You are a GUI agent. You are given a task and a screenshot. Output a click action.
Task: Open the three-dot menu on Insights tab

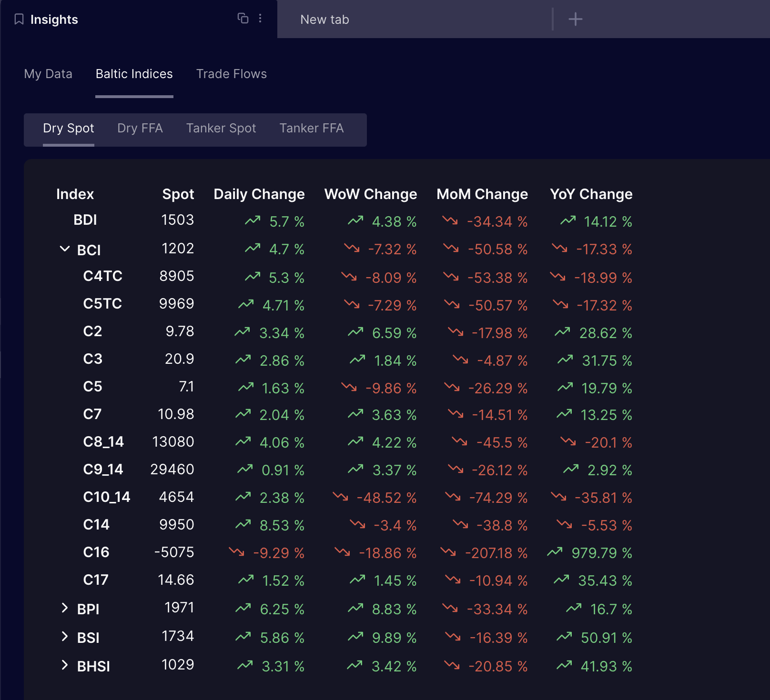pos(260,18)
